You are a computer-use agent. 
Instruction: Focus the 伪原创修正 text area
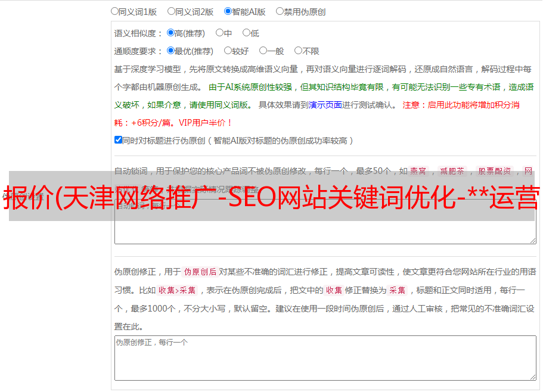click(x=325, y=358)
